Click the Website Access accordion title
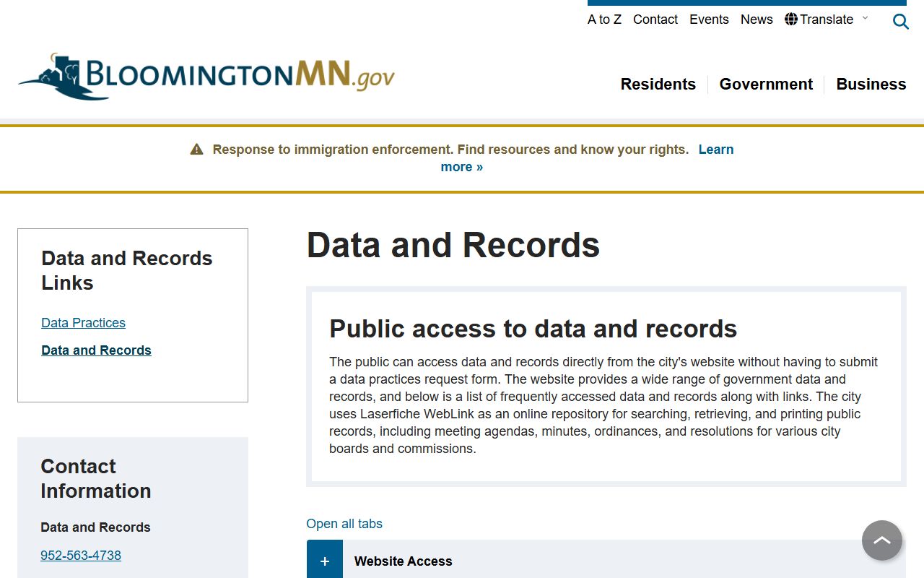Screen dimensions: 924x578 pos(404,561)
